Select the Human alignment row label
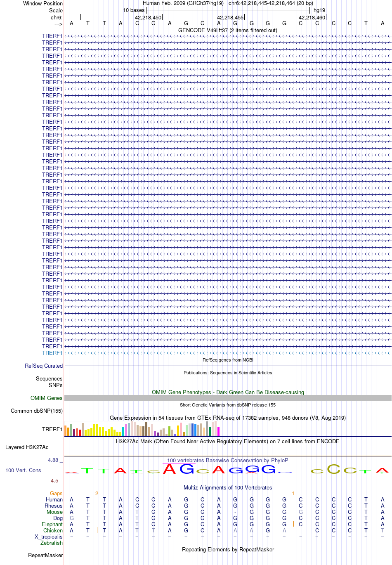 54,499
